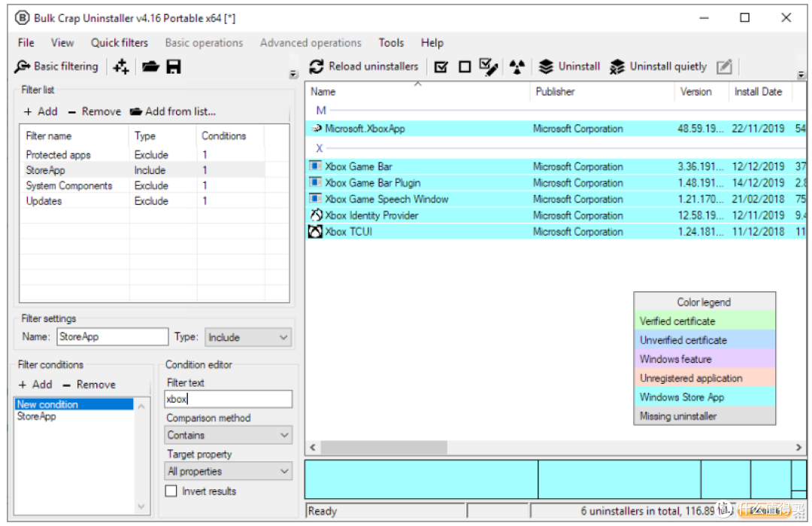Click the Xbox TCUI app icon

pyautogui.click(x=315, y=231)
